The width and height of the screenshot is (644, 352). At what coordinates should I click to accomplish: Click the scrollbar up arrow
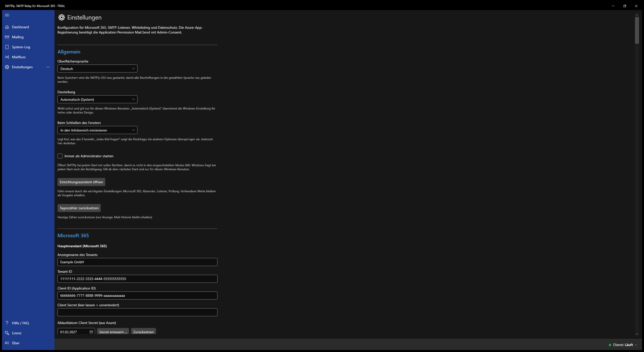pyautogui.click(x=637, y=15)
